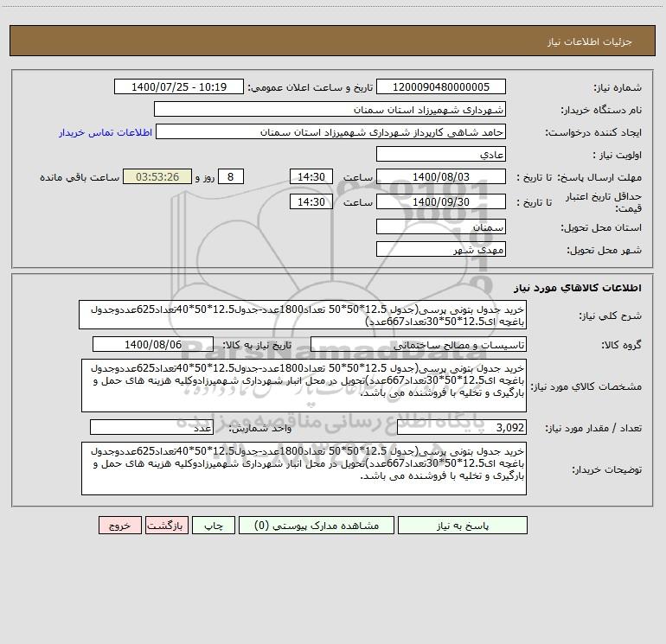Click the شرح کلی نیاز description box
This screenshot has width=666, height=644.
(x=303, y=315)
